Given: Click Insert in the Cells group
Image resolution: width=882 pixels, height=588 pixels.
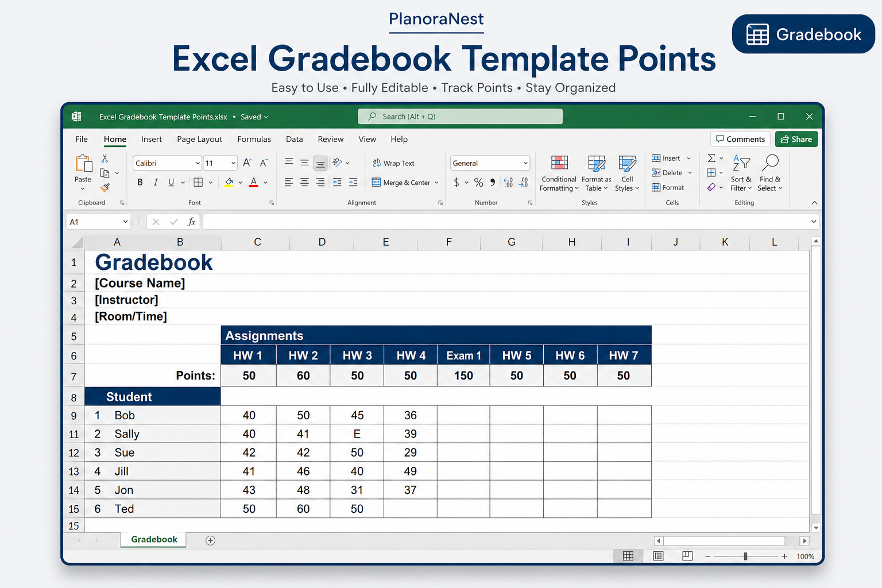Looking at the screenshot, I should click(671, 158).
